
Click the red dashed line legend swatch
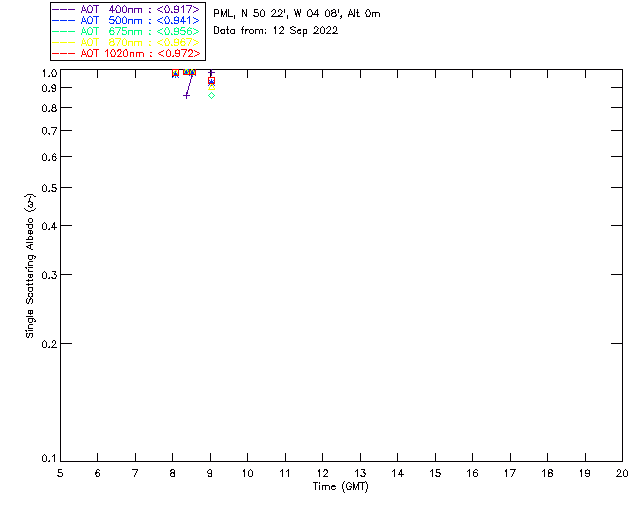click(x=63, y=53)
